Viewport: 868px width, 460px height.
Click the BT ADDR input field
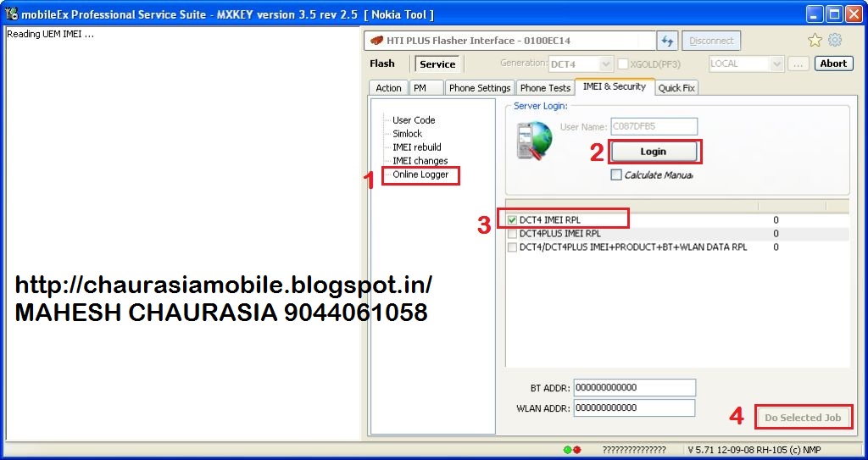[634, 387]
